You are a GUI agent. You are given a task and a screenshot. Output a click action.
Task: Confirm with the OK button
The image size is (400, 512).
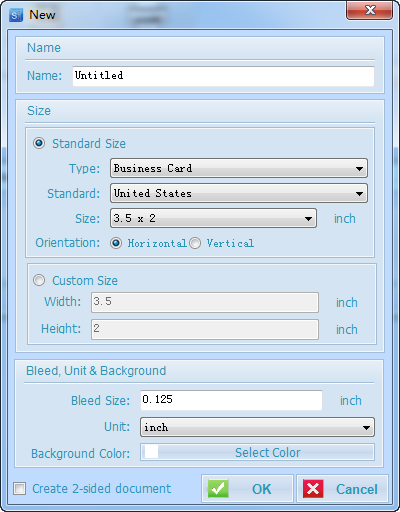click(x=247, y=489)
